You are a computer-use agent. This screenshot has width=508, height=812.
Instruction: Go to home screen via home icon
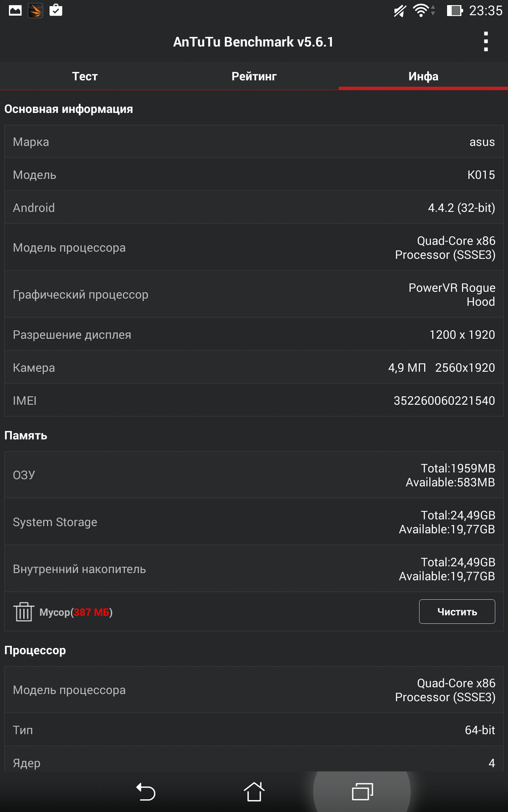(x=254, y=792)
